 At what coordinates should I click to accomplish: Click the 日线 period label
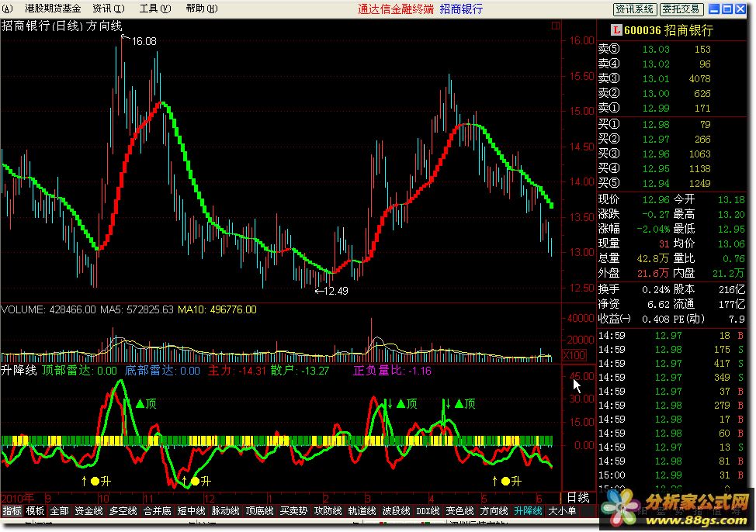pos(577,497)
